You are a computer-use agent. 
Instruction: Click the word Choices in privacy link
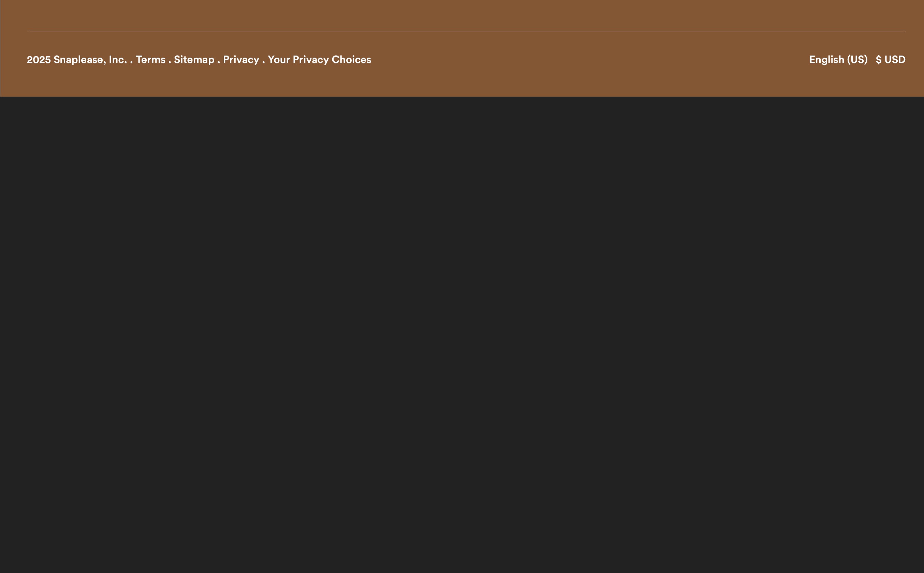point(351,60)
